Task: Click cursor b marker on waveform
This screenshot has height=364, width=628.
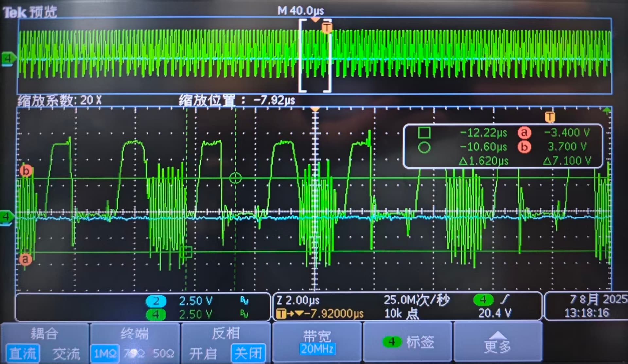Action: [x=26, y=171]
